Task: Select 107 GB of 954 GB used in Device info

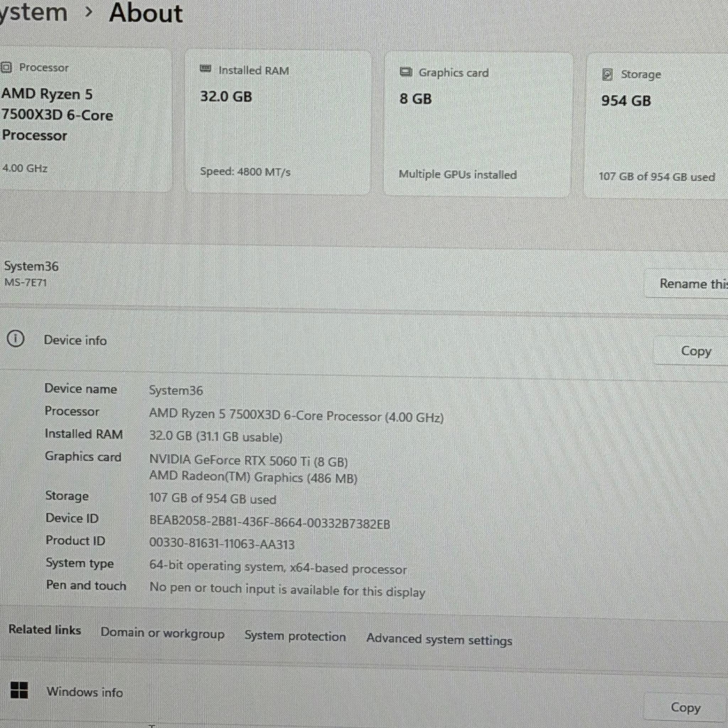Action: 213,498
